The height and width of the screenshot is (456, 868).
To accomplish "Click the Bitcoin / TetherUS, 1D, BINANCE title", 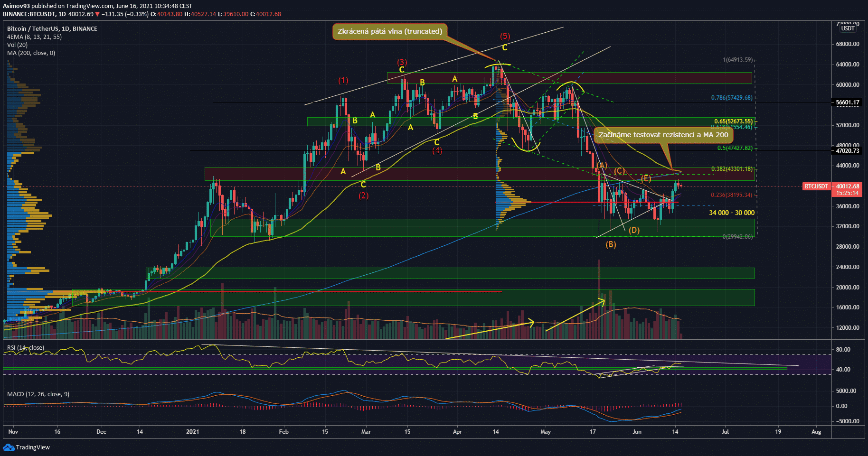I will [x=52, y=28].
